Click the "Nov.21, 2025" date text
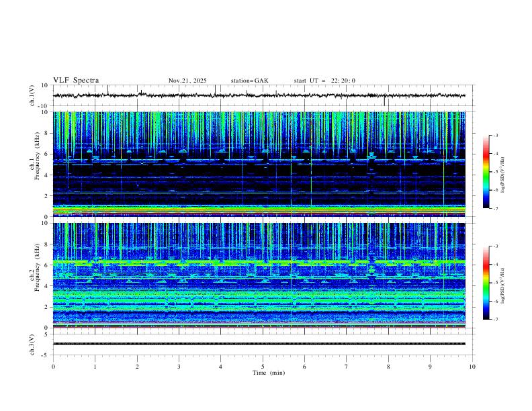 187,81
